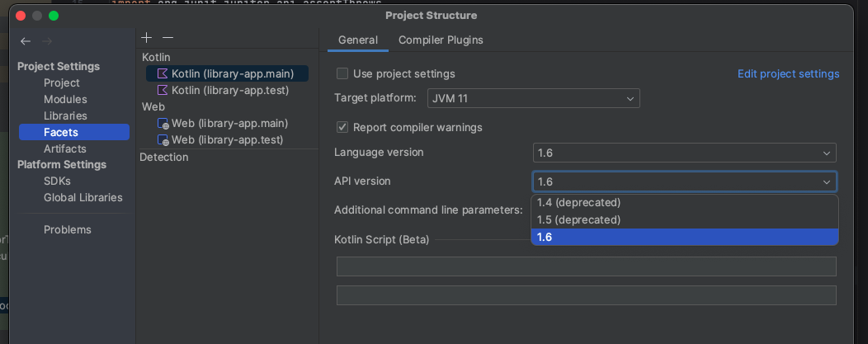Enable the Use project settings checkbox
The width and height of the screenshot is (868, 344).
coord(342,73)
